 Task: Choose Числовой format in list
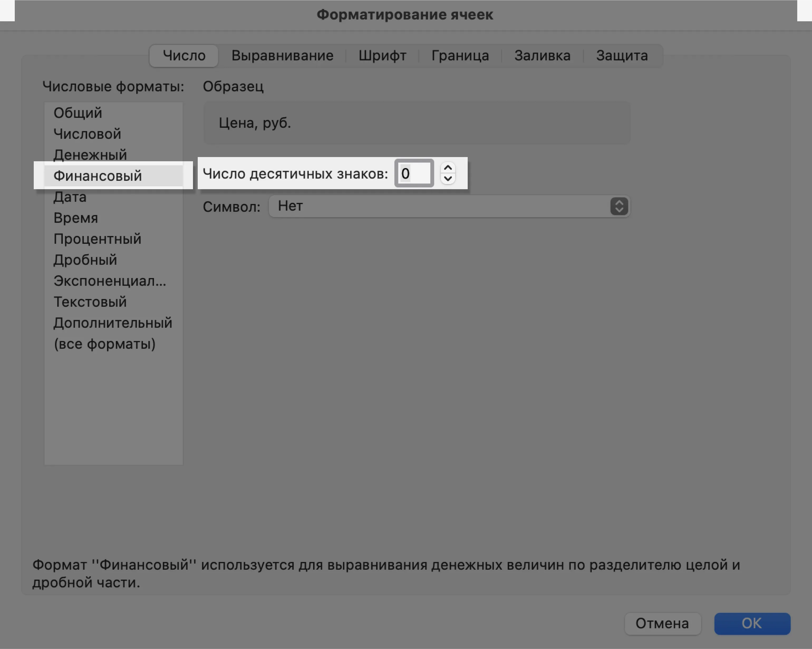coord(87,134)
